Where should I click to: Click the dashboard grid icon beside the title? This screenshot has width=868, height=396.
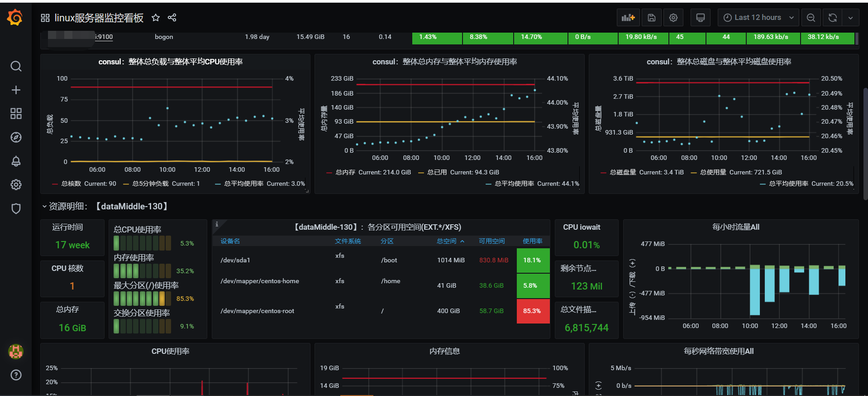click(45, 18)
